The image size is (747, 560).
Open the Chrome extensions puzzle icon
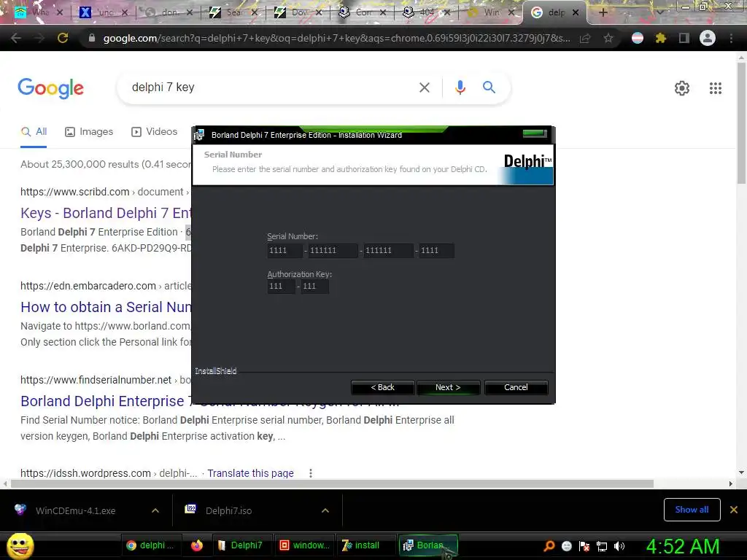tap(660, 38)
